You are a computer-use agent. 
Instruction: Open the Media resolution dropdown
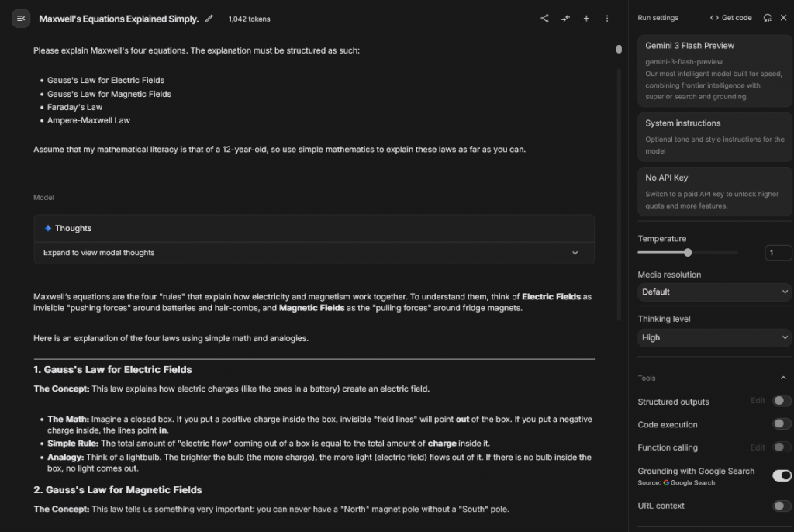click(x=713, y=292)
